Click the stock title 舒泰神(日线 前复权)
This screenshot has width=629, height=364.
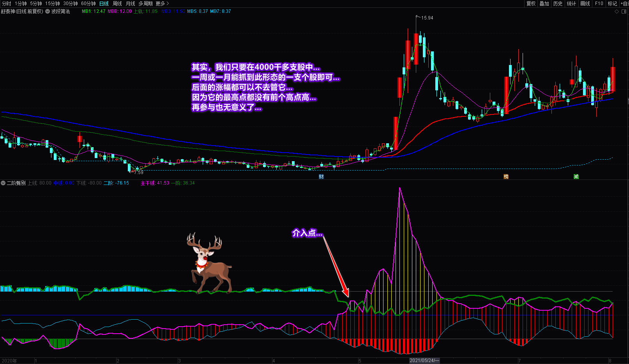pos(22,11)
